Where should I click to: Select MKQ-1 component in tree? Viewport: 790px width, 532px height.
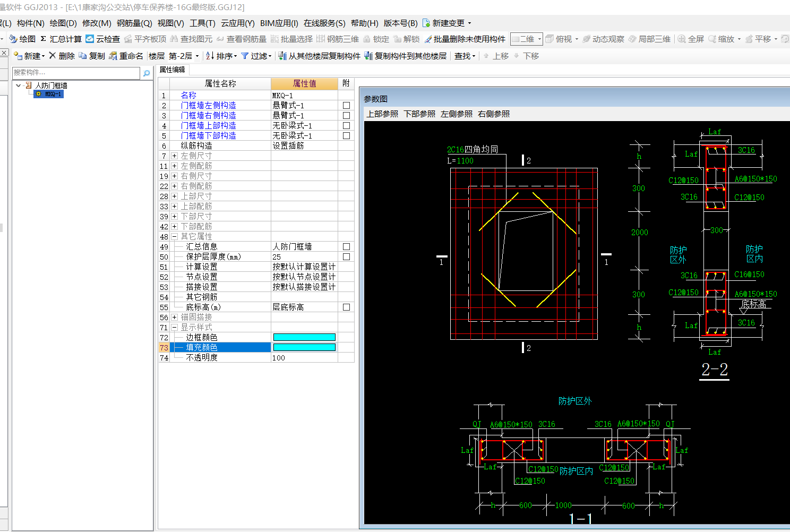click(x=49, y=94)
